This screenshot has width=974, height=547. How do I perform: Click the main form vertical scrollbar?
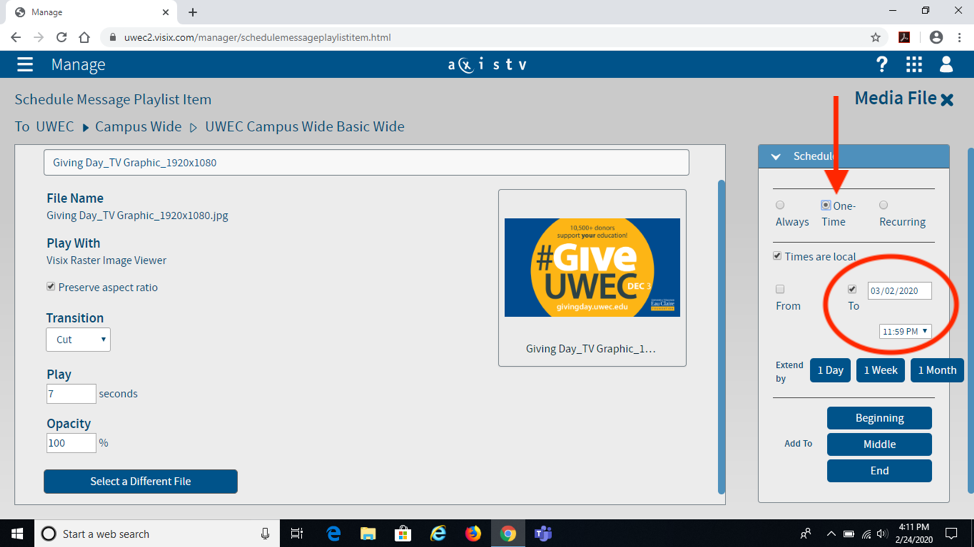722,337
